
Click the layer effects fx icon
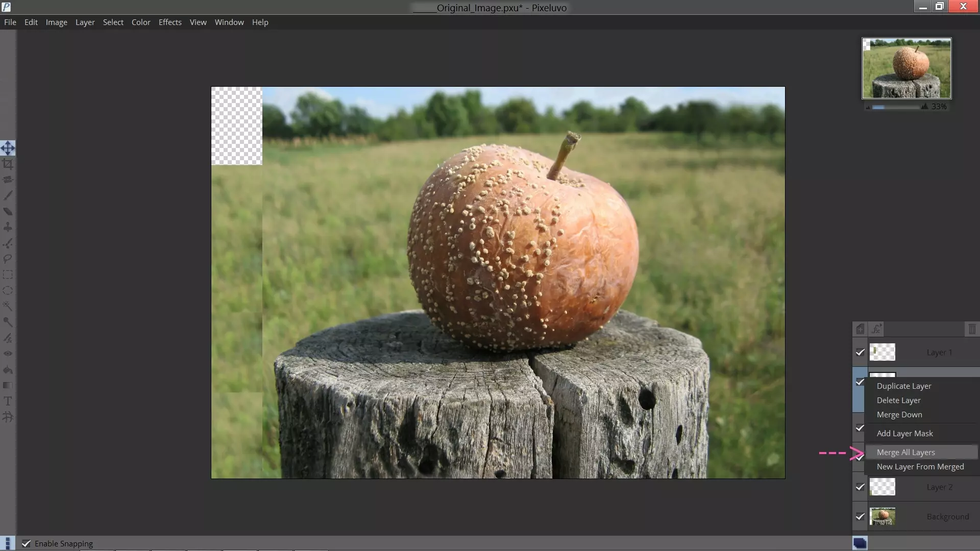tap(876, 329)
